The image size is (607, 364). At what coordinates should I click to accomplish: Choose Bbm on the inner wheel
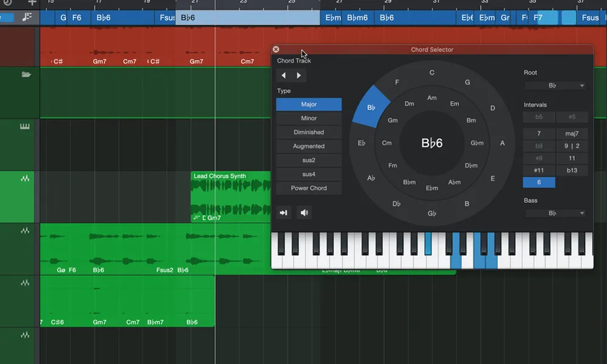point(409,182)
